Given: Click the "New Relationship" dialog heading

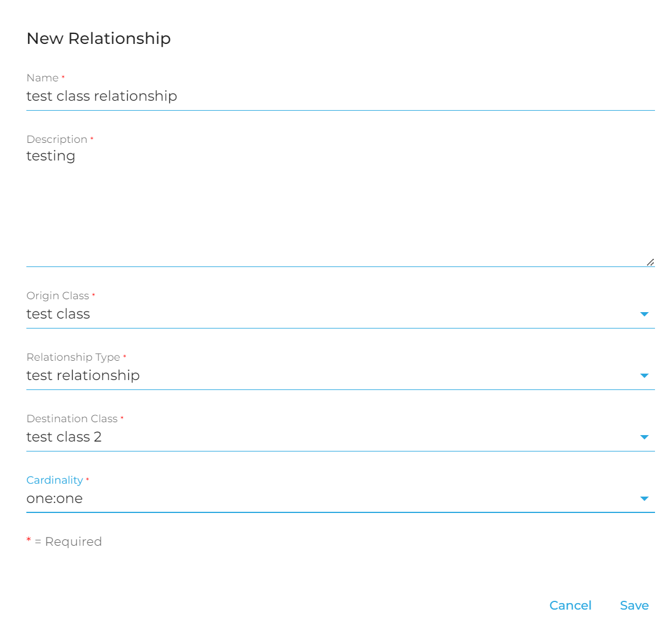Looking at the screenshot, I should pos(98,39).
